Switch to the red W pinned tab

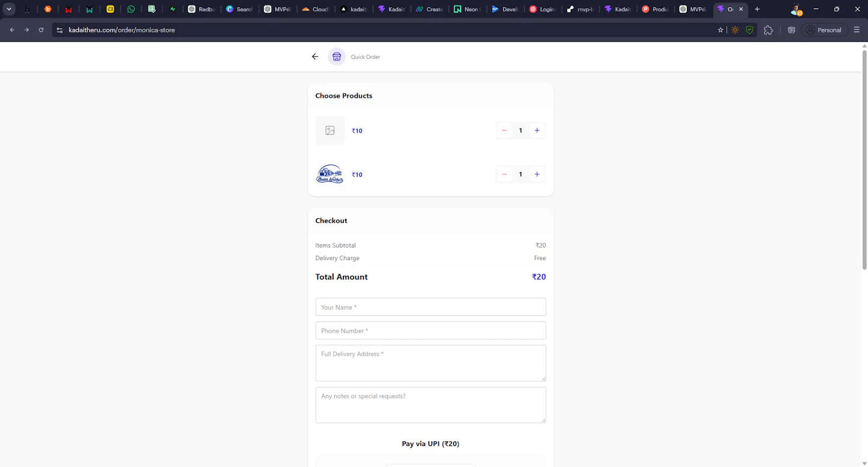pos(68,9)
